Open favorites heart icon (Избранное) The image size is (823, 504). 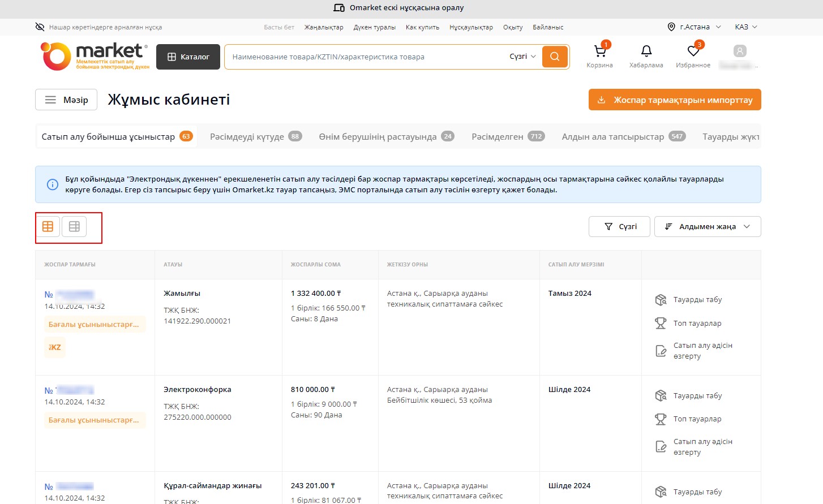click(x=693, y=51)
